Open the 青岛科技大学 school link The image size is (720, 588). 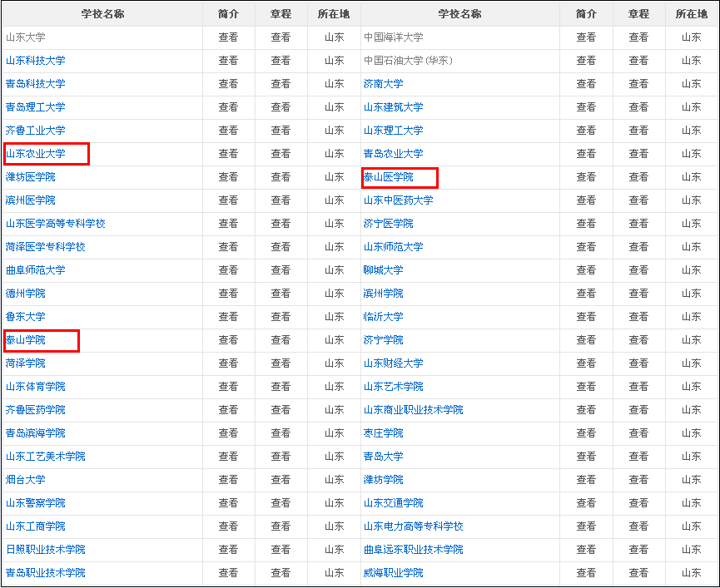tap(35, 84)
